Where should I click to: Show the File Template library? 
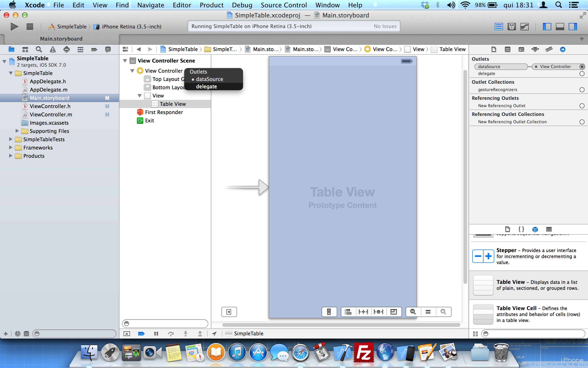tap(507, 229)
